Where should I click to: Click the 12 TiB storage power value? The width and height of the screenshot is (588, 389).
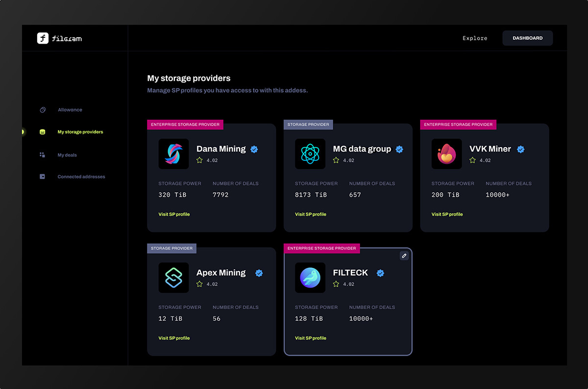171,318
